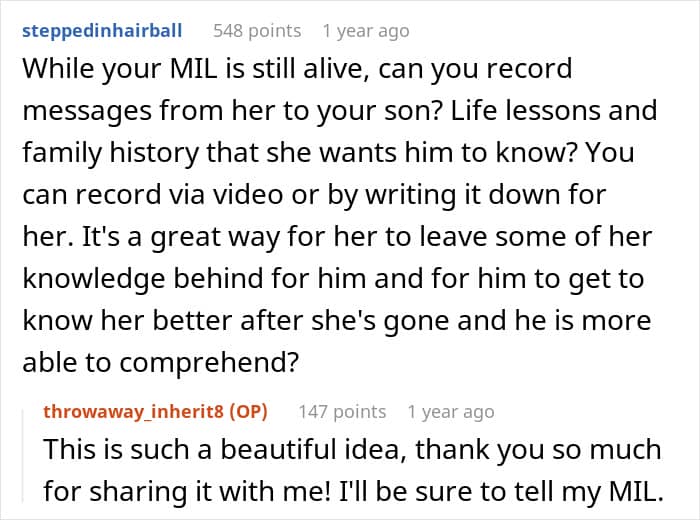Screen dimensions: 700x520
Task: Open top comment's '1 year ago' permalink
Action: point(366,31)
